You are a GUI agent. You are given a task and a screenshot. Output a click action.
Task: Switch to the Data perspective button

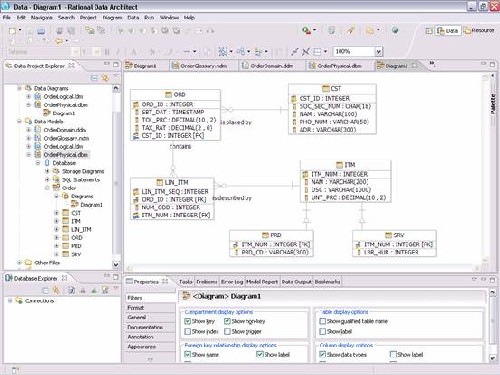(448, 31)
